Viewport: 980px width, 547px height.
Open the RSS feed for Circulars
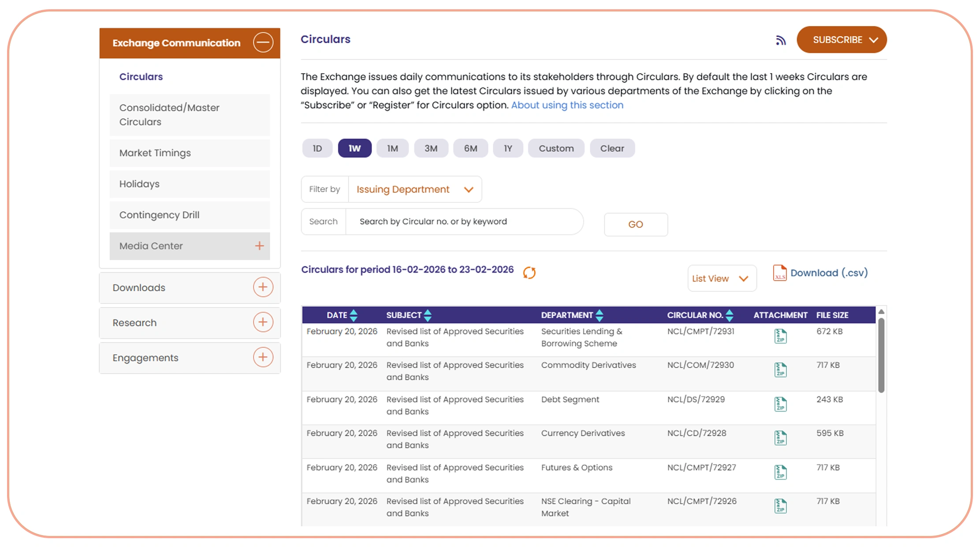[780, 40]
